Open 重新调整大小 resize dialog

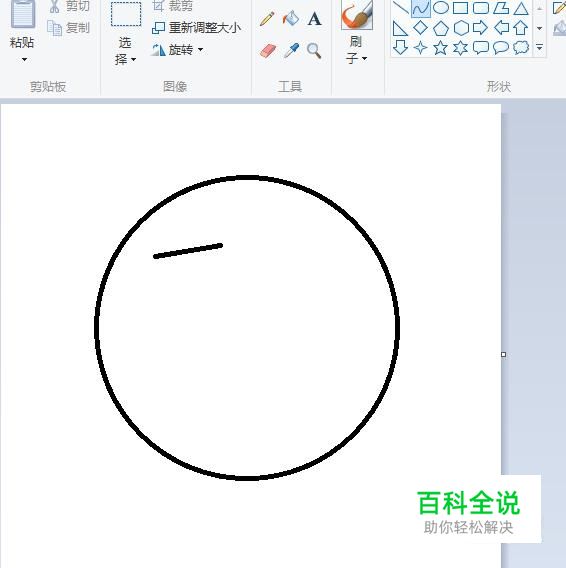click(x=196, y=28)
